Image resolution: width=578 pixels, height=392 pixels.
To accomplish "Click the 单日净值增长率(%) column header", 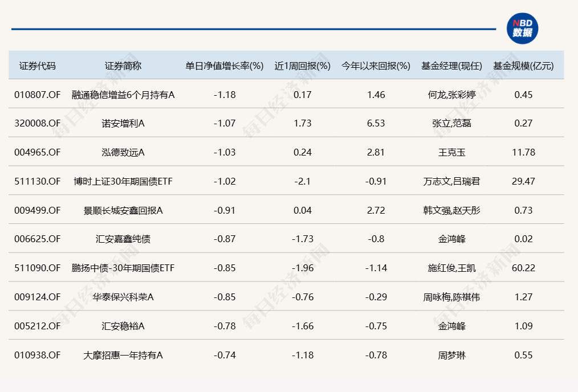I will 224,66.
